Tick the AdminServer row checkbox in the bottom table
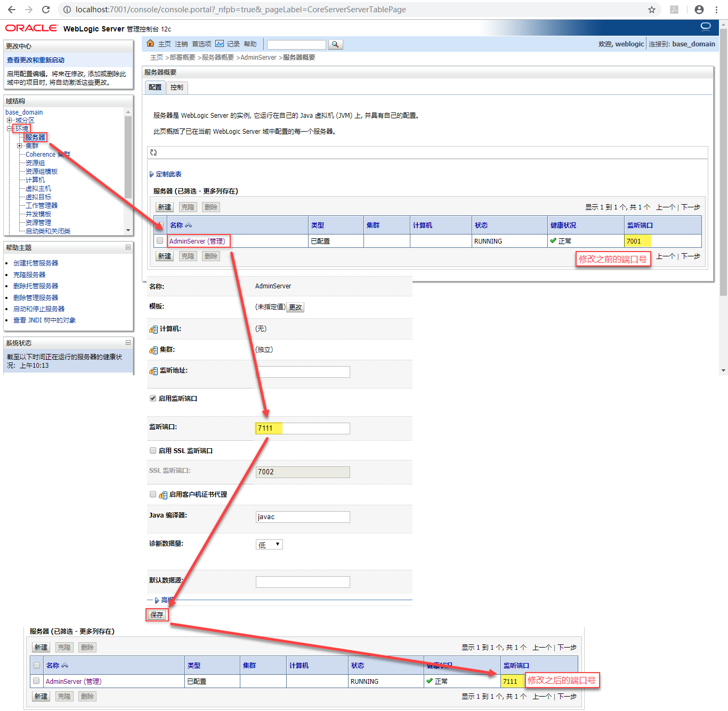 coord(36,681)
